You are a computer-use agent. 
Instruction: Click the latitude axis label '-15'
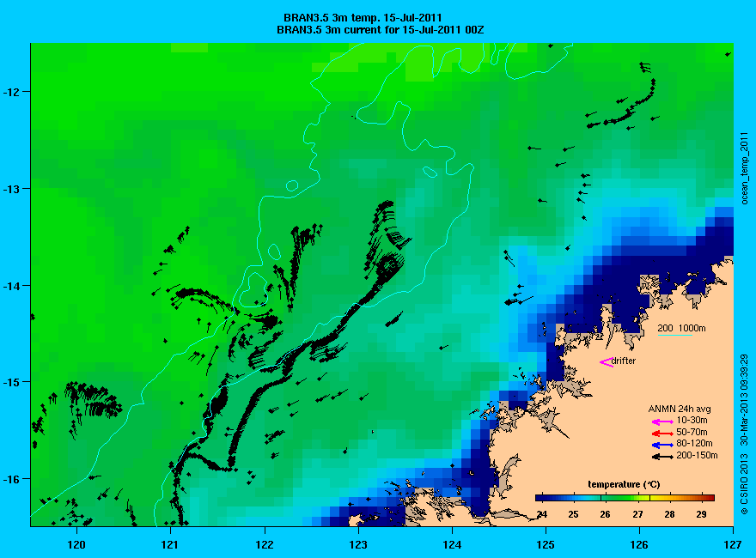pyautogui.click(x=9, y=382)
